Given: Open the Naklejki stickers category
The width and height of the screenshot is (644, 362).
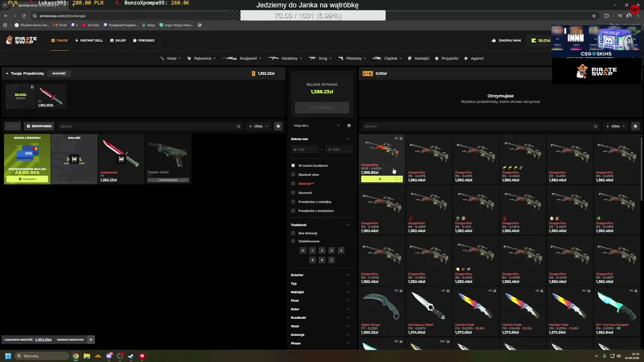Looking at the screenshot, I should point(419,58).
